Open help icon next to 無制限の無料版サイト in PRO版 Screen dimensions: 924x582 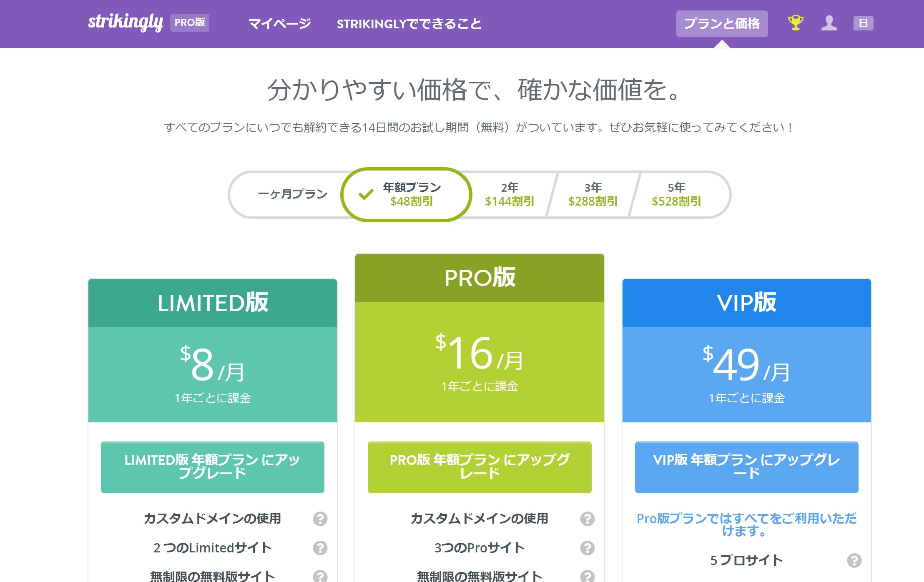588,576
